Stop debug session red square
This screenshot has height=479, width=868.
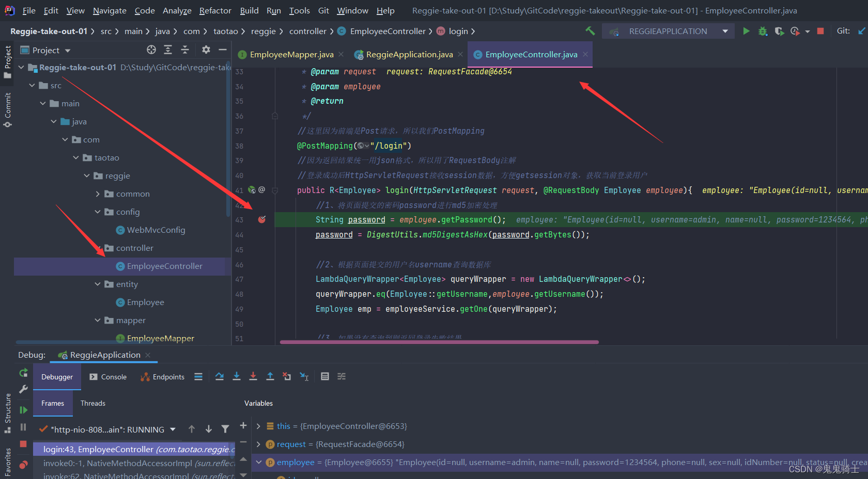click(x=23, y=444)
